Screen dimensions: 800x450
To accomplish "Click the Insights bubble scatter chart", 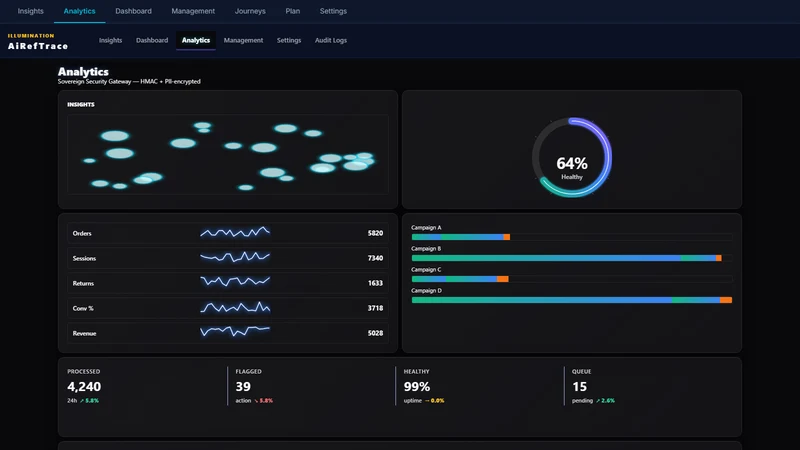I will coord(228,155).
